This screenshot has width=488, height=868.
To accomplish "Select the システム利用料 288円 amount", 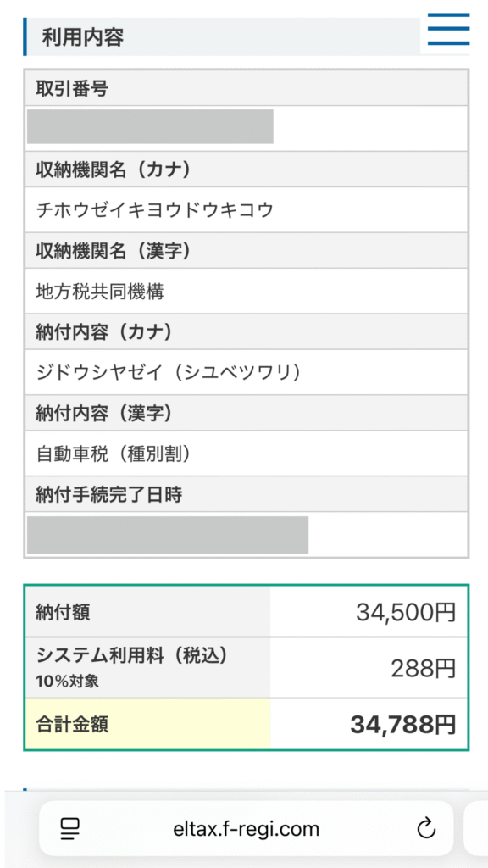I will tap(424, 670).
